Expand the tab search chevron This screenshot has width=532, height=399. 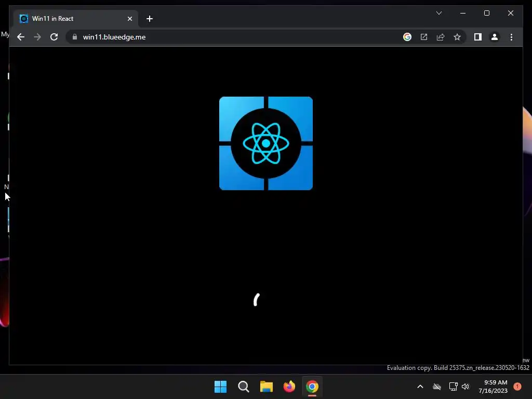438,13
